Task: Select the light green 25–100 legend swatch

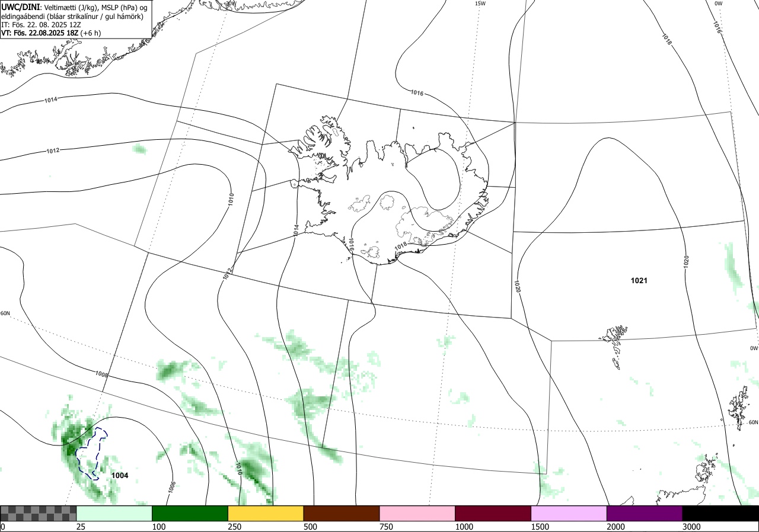Action: pyautogui.click(x=114, y=513)
